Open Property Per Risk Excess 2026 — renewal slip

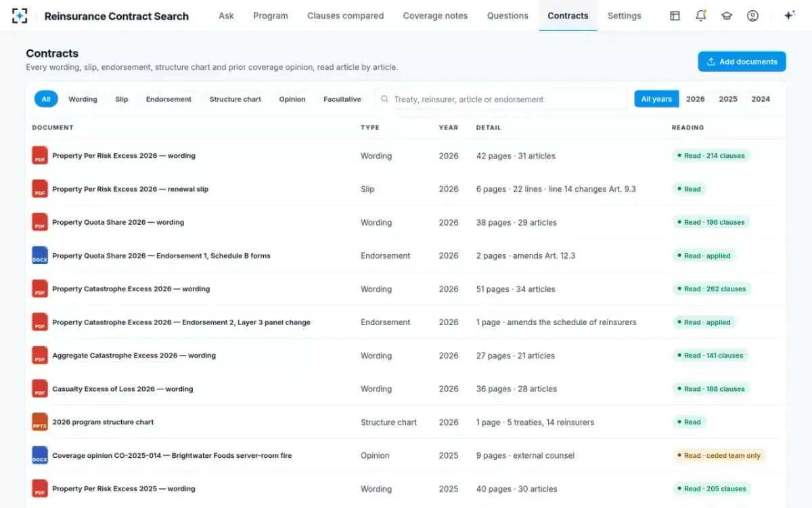pos(130,189)
